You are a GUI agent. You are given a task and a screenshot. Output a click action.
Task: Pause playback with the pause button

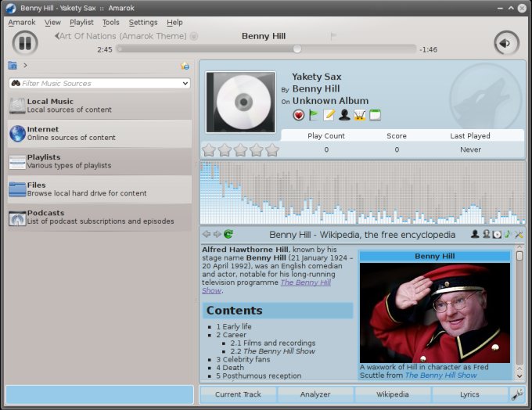point(25,43)
